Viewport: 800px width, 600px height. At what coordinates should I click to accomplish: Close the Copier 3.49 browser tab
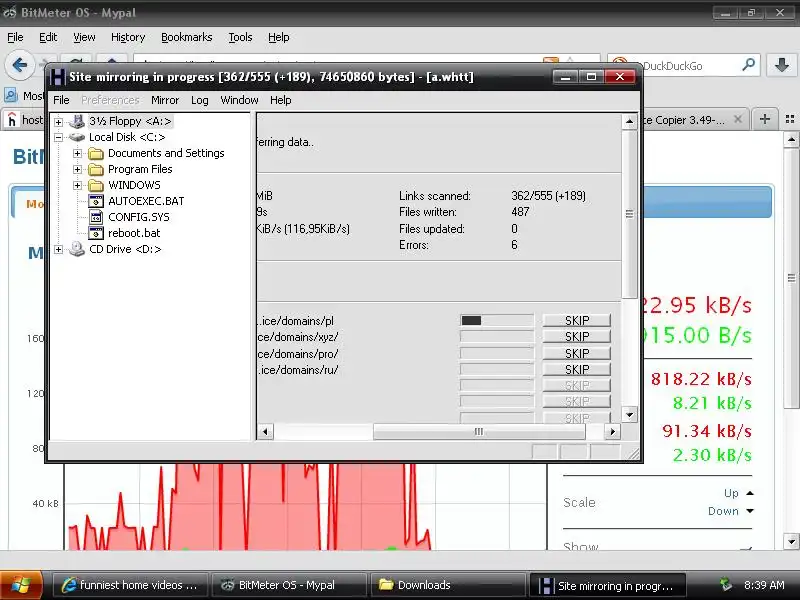(x=738, y=119)
